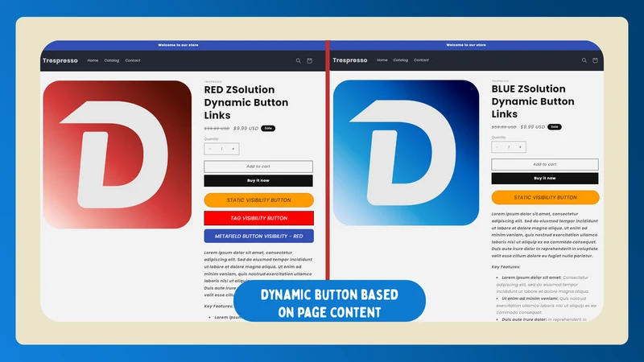Open search in the BLUE product store

[x=584, y=60]
